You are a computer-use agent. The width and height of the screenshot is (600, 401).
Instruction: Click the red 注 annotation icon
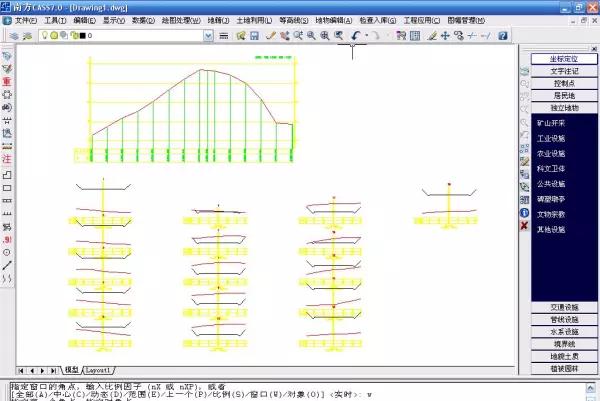point(7,159)
